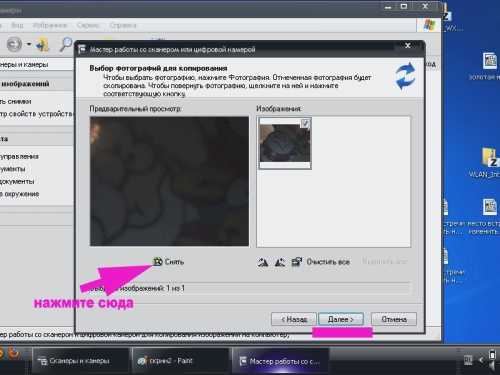This screenshot has height=375, width=500.
Task: Click the Далее button
Action: point(341,319)
